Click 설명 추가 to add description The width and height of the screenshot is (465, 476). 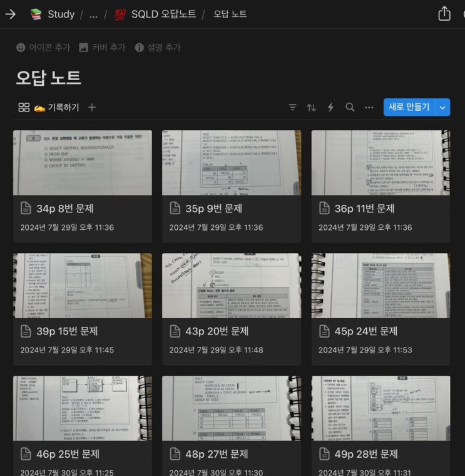(x=158, y=48)
